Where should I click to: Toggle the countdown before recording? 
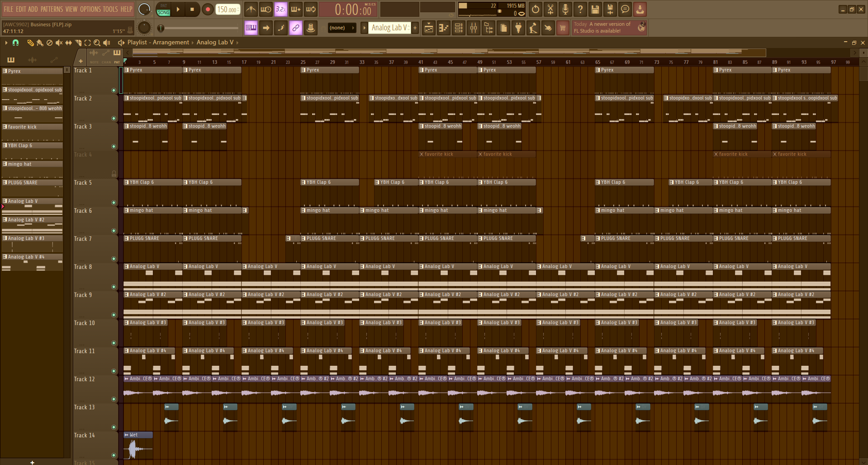point(281,9)
